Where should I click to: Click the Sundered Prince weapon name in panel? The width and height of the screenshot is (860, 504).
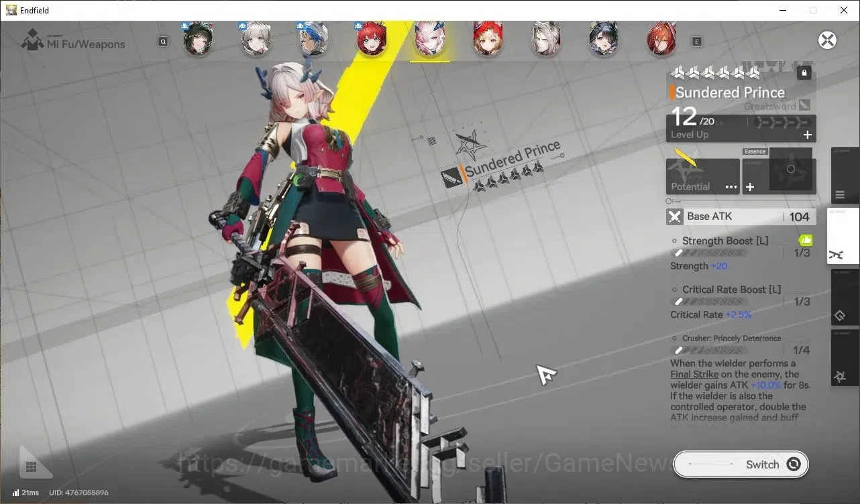click(730, 92)
